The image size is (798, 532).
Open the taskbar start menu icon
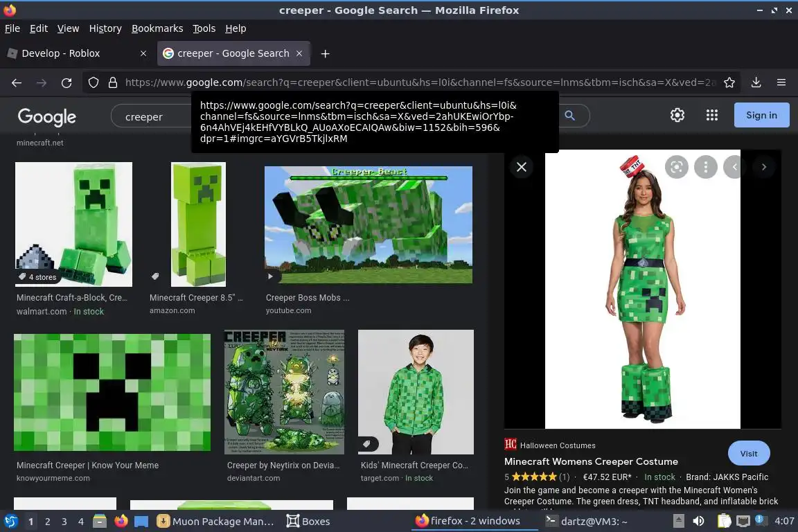click(x=10, y=522)
